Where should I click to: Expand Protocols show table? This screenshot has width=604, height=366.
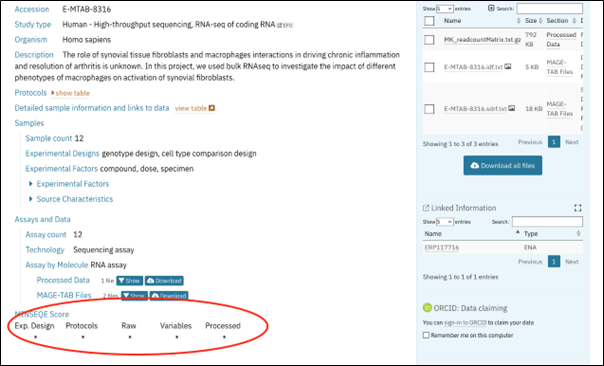(x=70, y=93)
